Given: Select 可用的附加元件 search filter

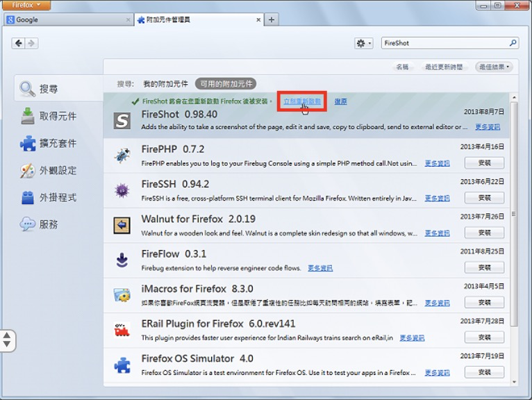Looking at the screenshot, I should click(226, 84).
